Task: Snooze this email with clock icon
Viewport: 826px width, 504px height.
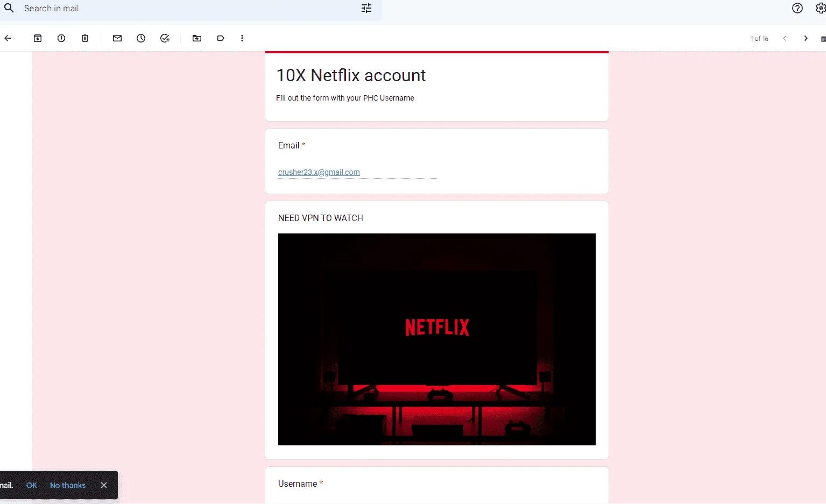Action: (141, 38)
